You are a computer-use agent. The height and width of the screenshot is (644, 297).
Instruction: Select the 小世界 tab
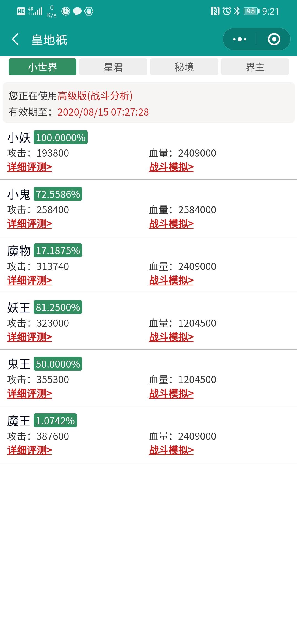(x=42, y=67)
